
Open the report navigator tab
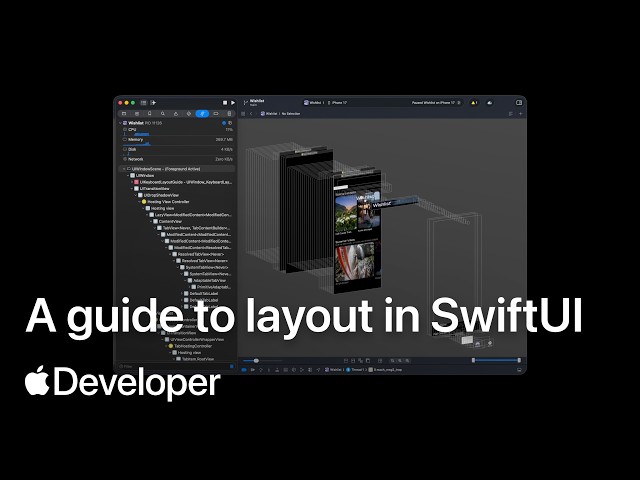coord(229,113)
